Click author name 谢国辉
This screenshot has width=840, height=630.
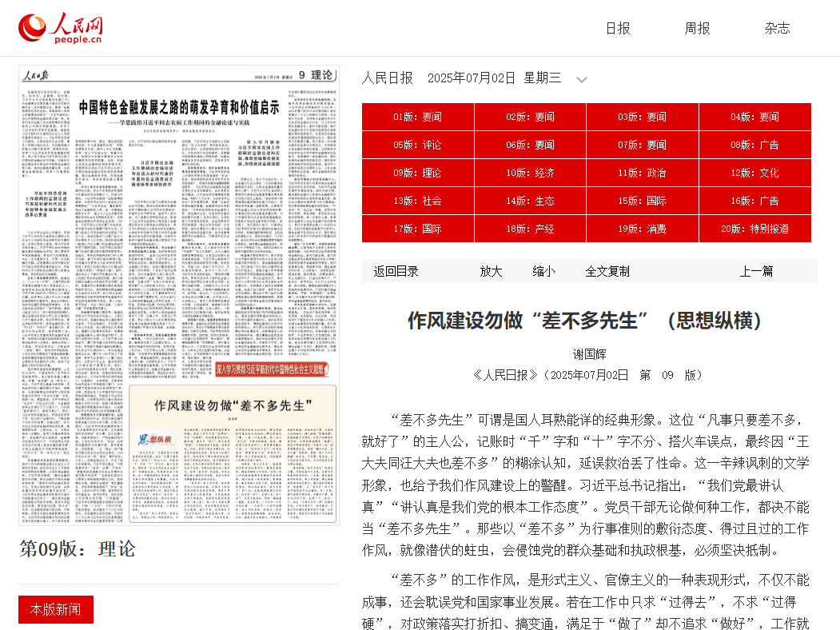point(589,354)
